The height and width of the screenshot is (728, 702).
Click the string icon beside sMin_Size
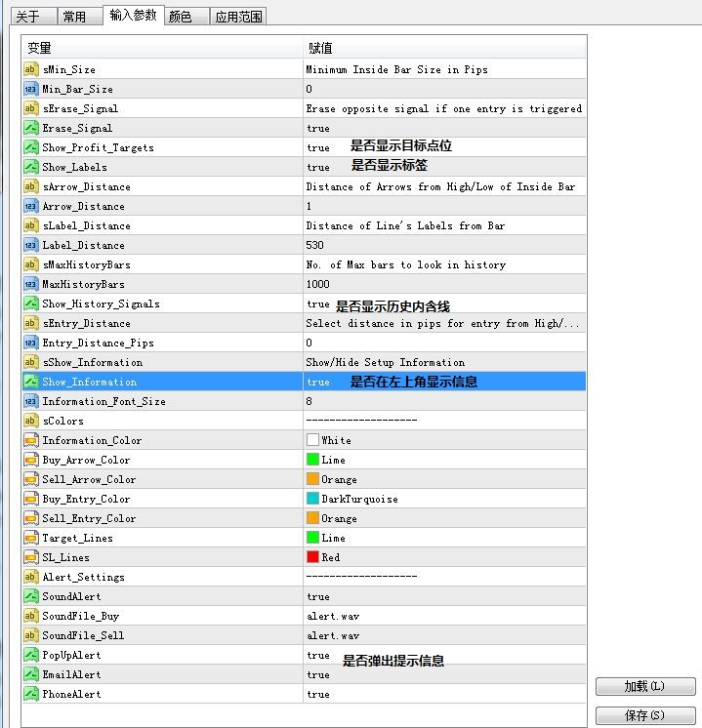point(30,69)
